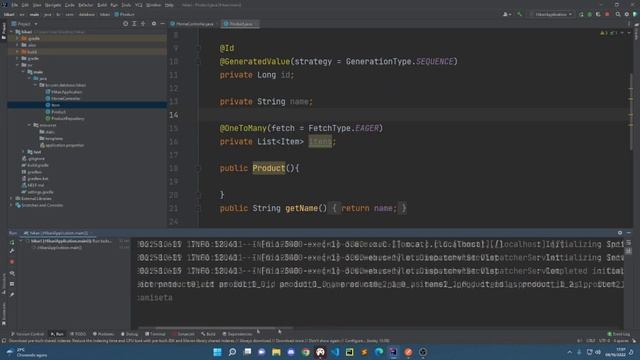The height and width of the screenshot is (360, 640).
Task: Expand Scratches and Consoles node
Action: click(11, 205)
